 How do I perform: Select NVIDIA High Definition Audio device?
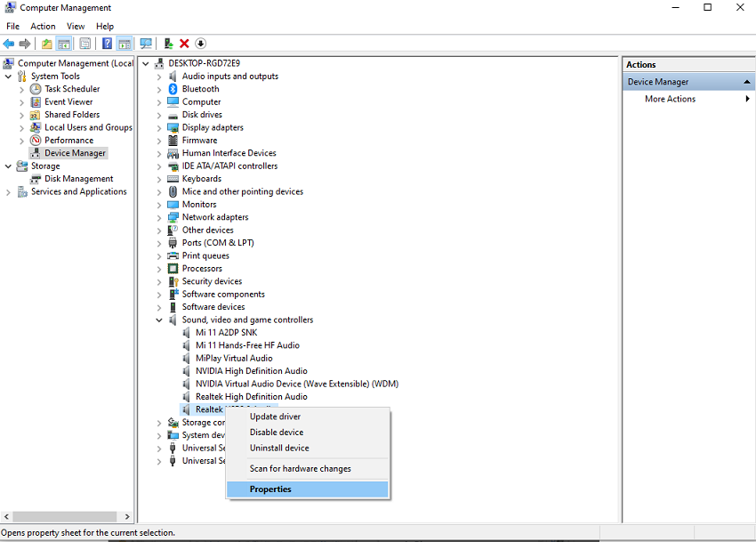point(252,371)
